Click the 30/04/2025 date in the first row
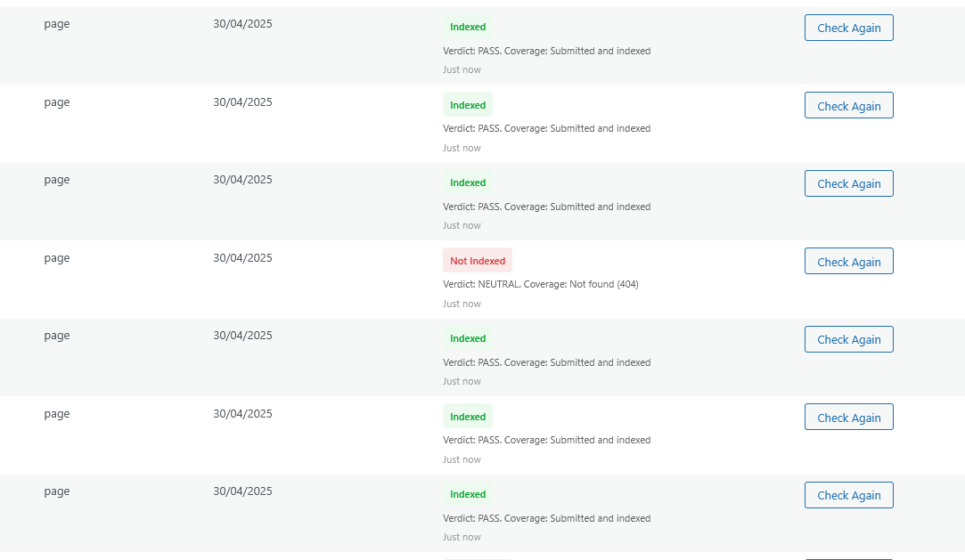The image size is (965, 560). 241,23
